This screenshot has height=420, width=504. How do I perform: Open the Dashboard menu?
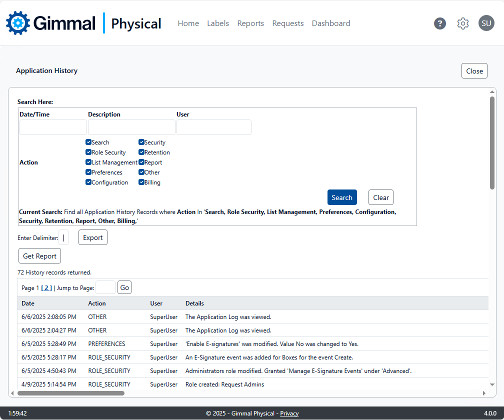[x=331, y=23]
